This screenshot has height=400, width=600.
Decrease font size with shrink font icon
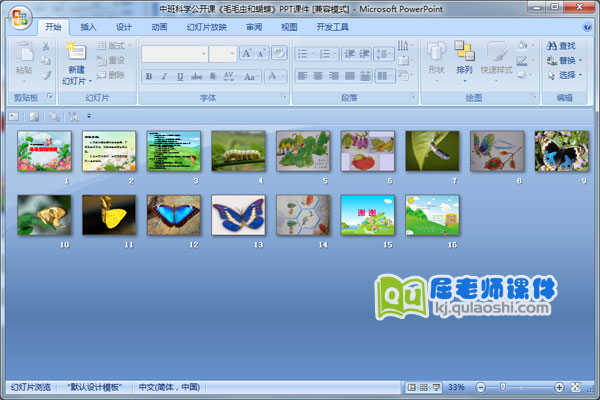[261, 53]
